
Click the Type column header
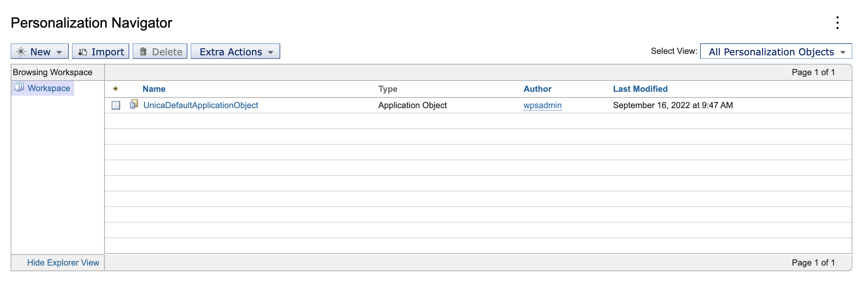(x=388, y=89)
